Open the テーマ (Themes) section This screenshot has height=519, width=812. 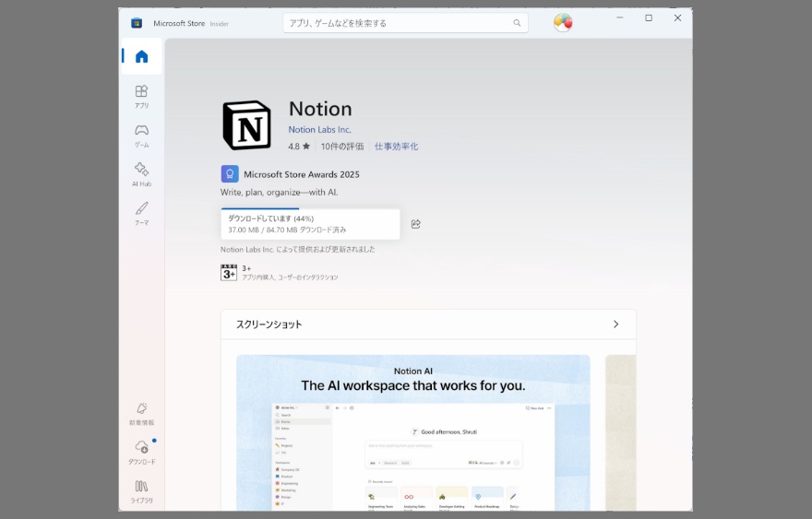point(141,212)
